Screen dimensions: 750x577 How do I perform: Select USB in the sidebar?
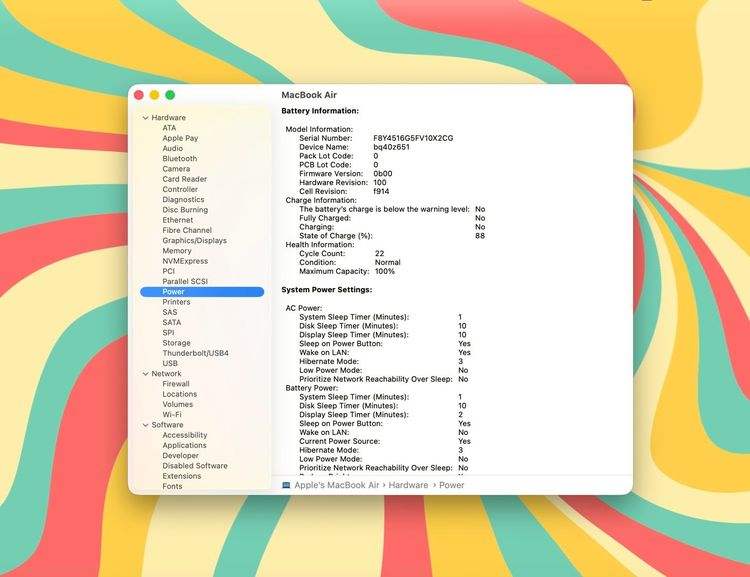(x=170, y=364)
